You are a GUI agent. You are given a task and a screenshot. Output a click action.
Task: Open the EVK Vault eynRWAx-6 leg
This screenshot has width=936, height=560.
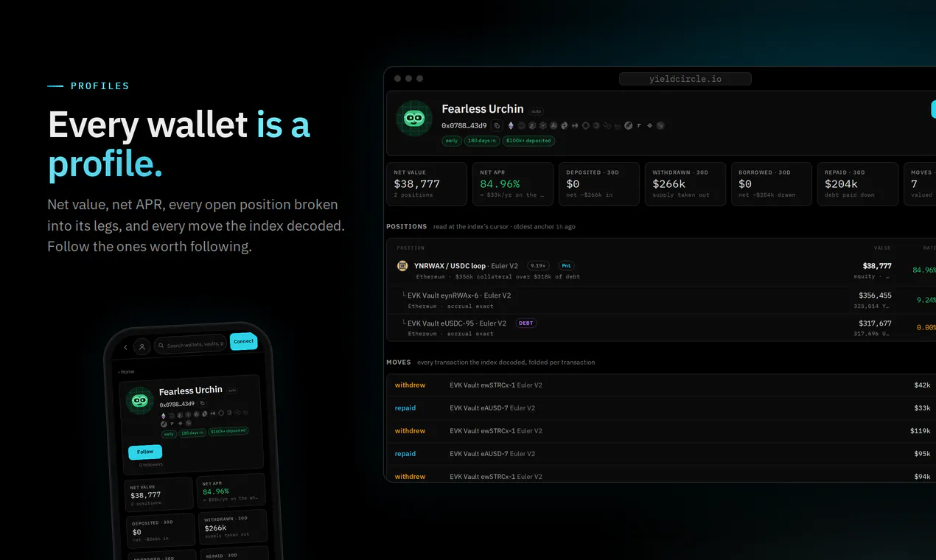[661, 300]
